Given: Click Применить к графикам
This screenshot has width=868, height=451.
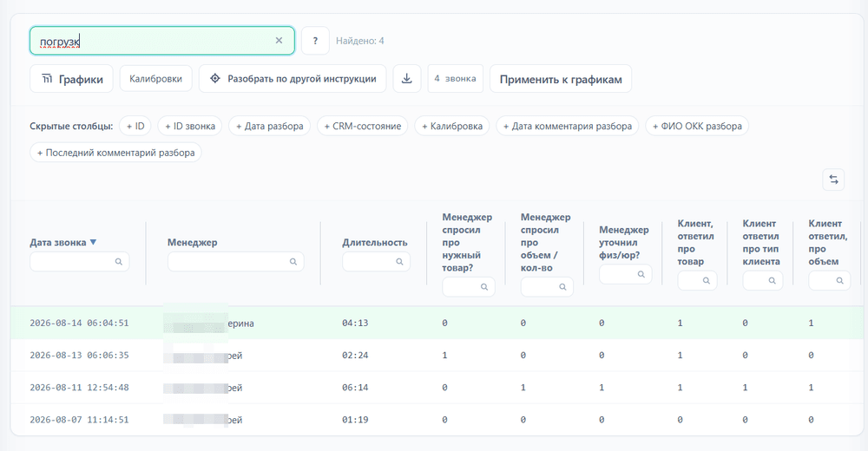Looking at the screenshot, I should (x=561, y=79).
